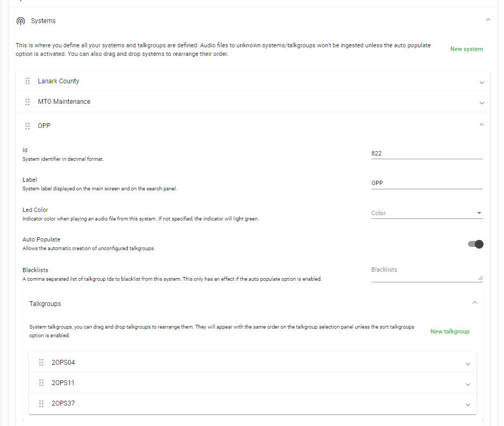
Task: Click the drag handle next to 2OPS11
Action: (x=41, y=383)
